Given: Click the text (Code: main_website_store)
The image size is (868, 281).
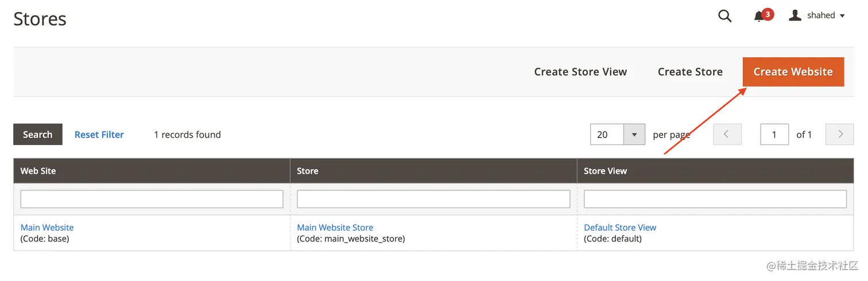Looking at the screenshot, I should point(351,239).
